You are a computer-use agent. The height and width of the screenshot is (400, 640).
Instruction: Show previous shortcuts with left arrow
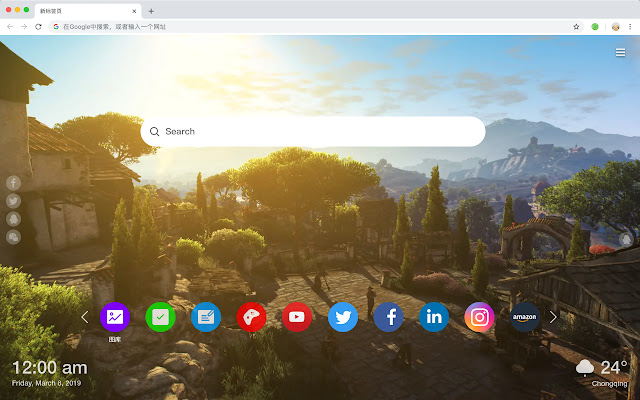coord(84,317)
